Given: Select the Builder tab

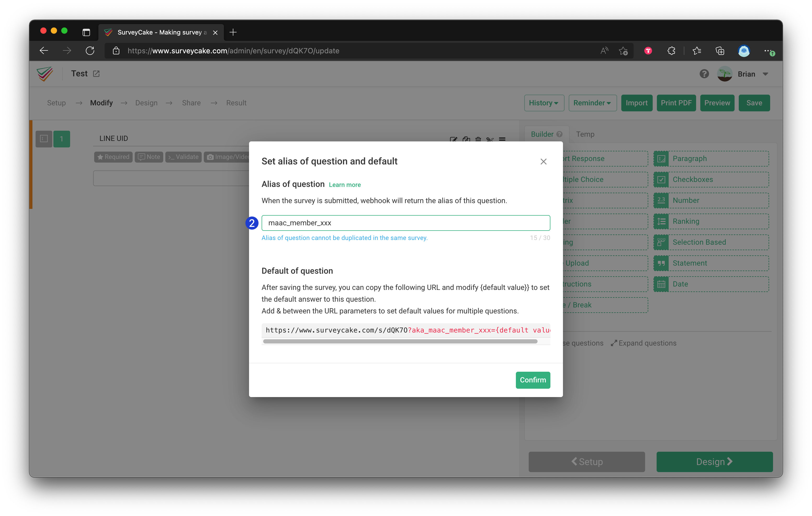Looking at the screenshot, I should [543, 134].
